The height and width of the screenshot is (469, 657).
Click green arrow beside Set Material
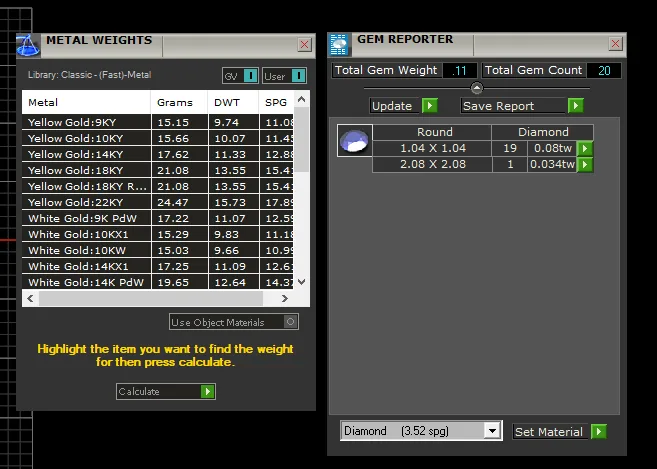599,432
